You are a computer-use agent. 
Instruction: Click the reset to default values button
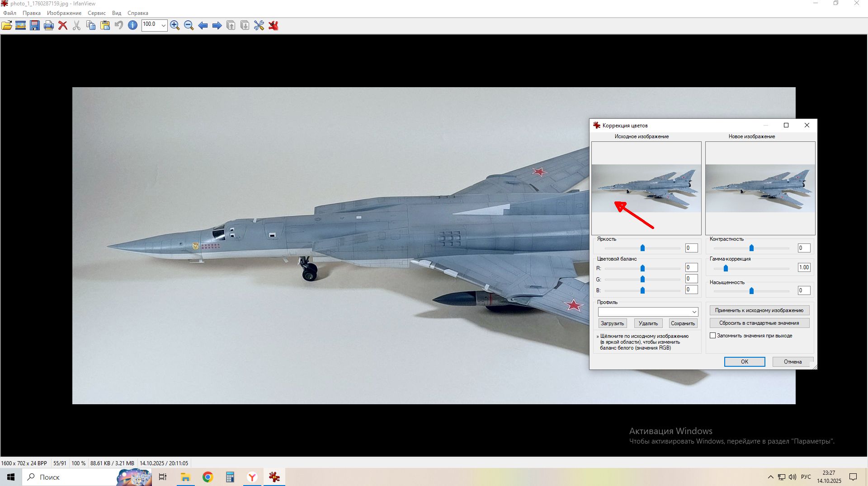pyautogui.click(x=759, y=323)
